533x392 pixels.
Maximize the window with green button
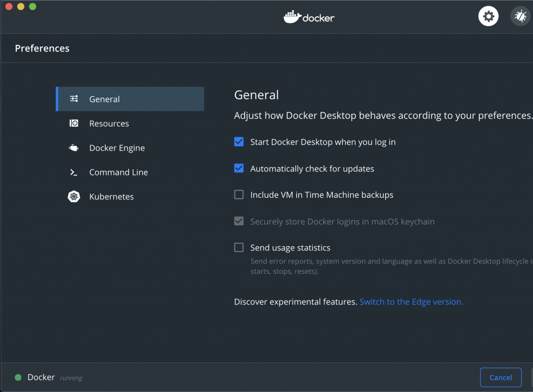(33, 6)
